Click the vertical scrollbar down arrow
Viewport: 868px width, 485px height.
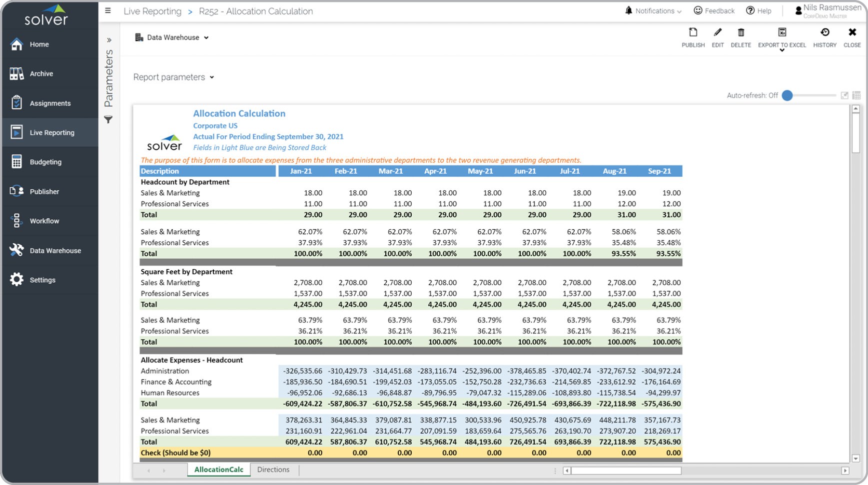[x=856, y=459]
